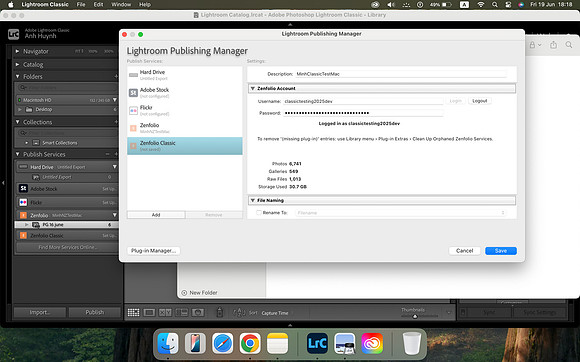The image size is (580, 362).
Task: Open Lightroom Classic from the Dock
Action: [317, 344]
